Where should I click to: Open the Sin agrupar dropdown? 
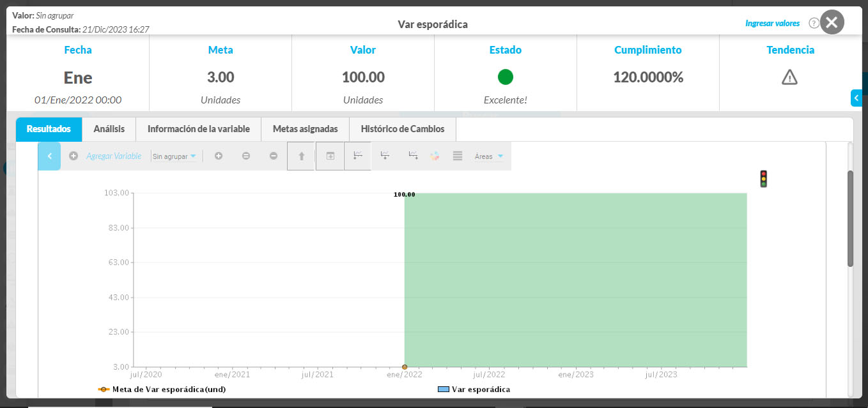(x=174, y=156)
